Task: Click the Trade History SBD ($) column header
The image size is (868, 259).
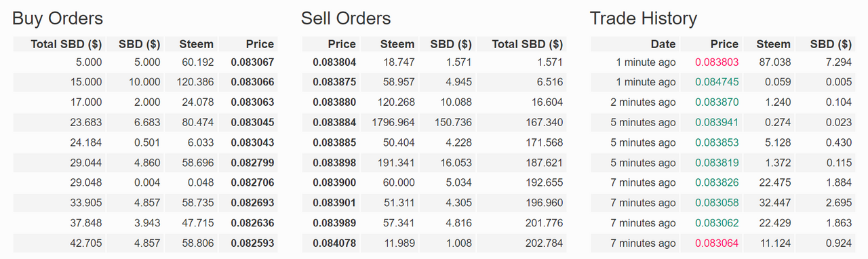Action: 831,44
